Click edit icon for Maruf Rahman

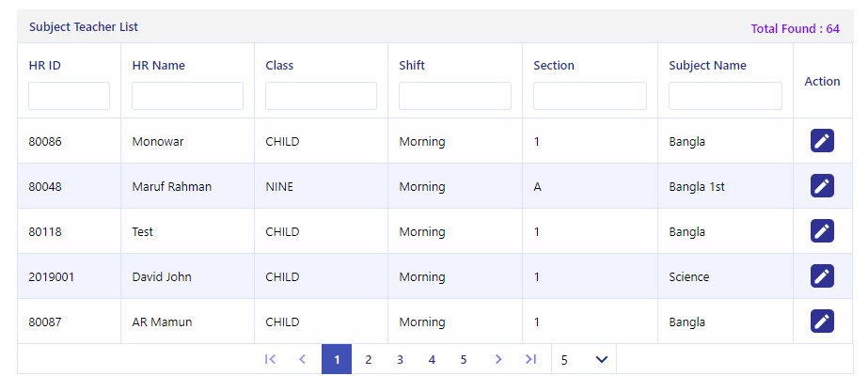tap(822, 186)
